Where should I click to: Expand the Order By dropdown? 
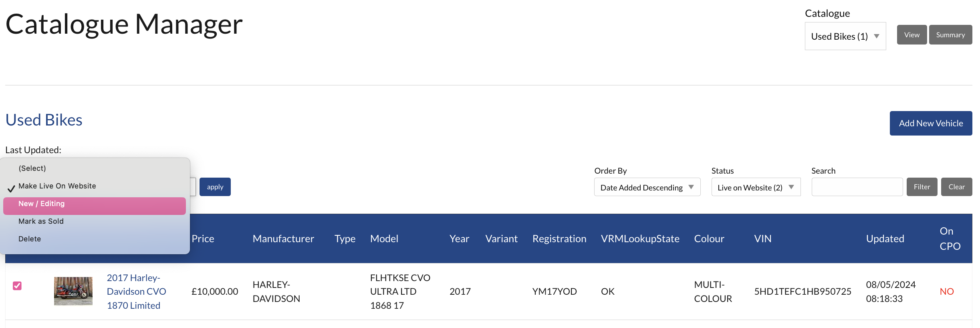pyautogui.click(x=647, y=187)
